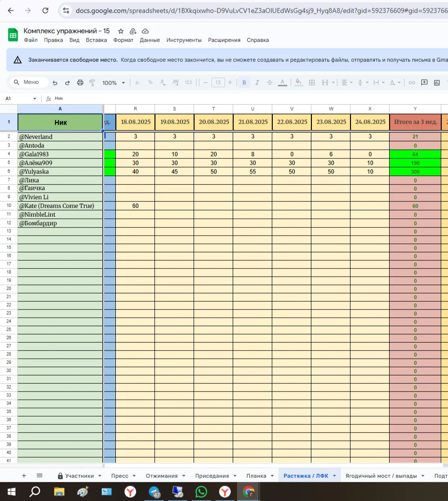Toggle bold formatting
The width and height of the screenshot is (448, 501).
tap(244, 83)
